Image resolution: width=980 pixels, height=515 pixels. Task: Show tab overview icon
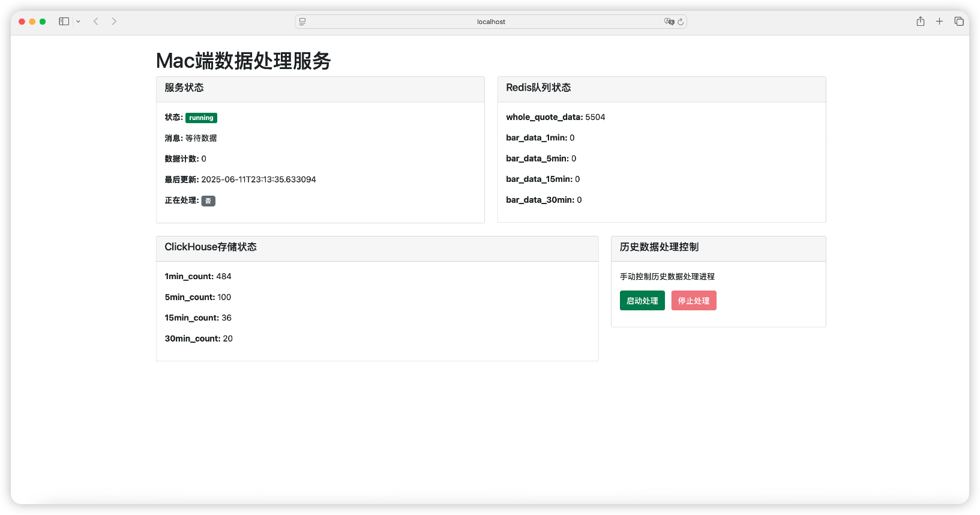click(959, 22)
